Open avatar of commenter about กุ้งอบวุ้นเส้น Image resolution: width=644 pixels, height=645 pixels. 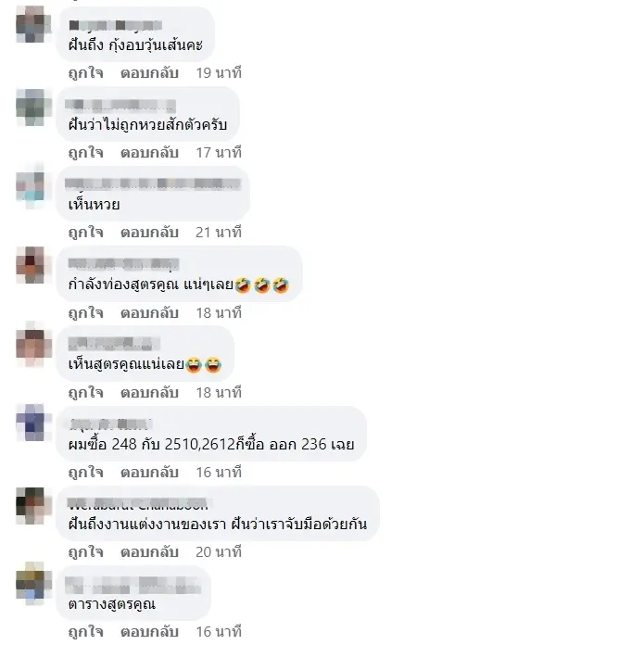pyautogui.click(x=33, y=25)
